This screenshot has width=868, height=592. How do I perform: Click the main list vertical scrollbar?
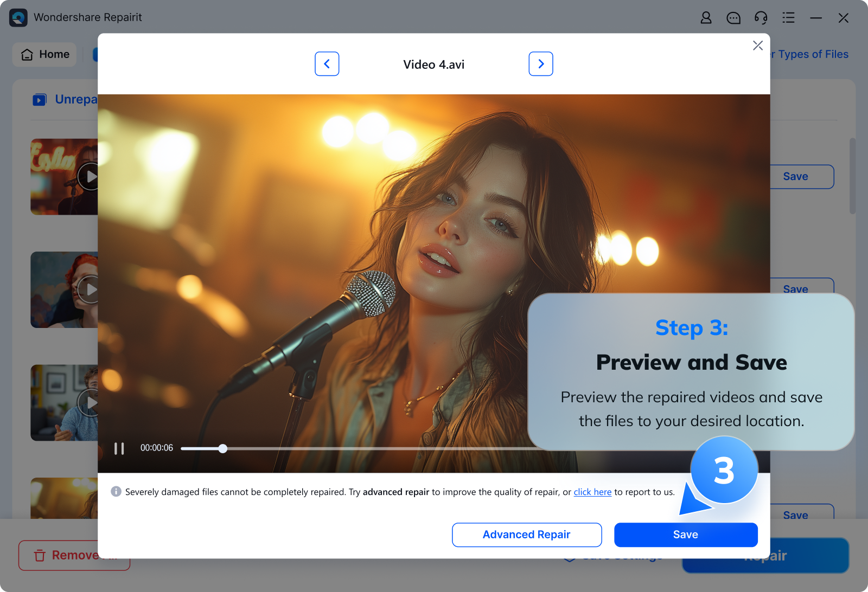pyautogui.click(x=852, y=176)
